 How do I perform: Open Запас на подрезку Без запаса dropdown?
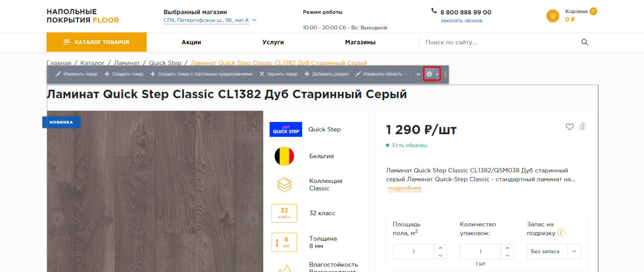(554, 251)
